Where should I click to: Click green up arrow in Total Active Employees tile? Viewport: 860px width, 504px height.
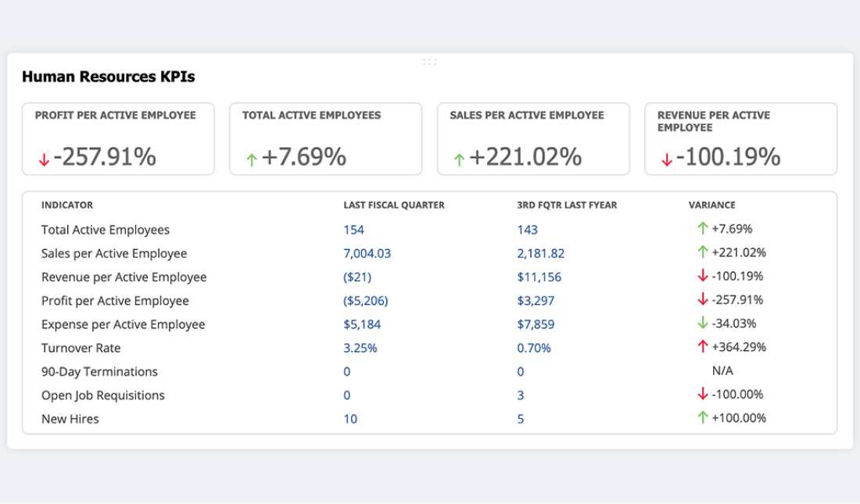coord(252,160)
